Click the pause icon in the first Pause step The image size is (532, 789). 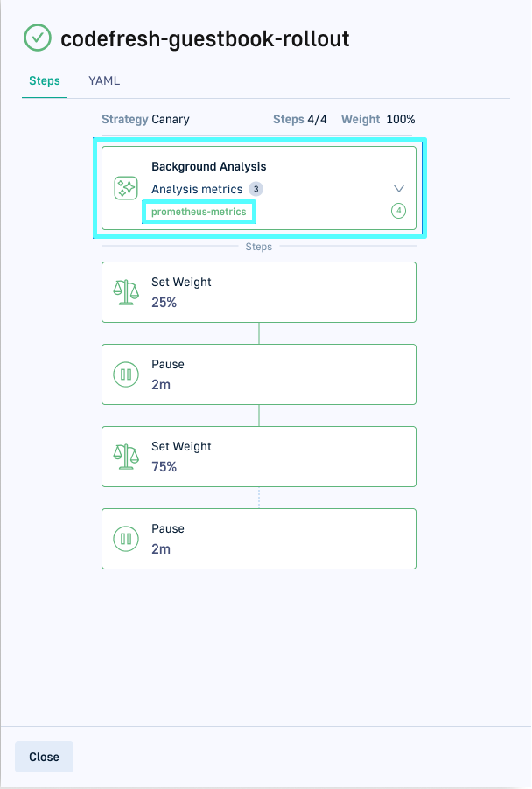click(126, 374)
